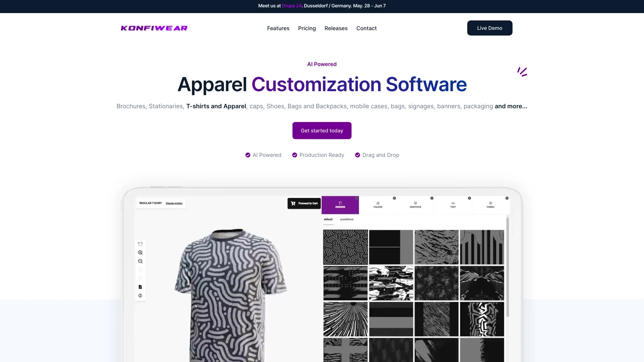Toggle the predefined designs tab
Image resolution: width=644 pixels, height=362 pixels.
(347, 219)
